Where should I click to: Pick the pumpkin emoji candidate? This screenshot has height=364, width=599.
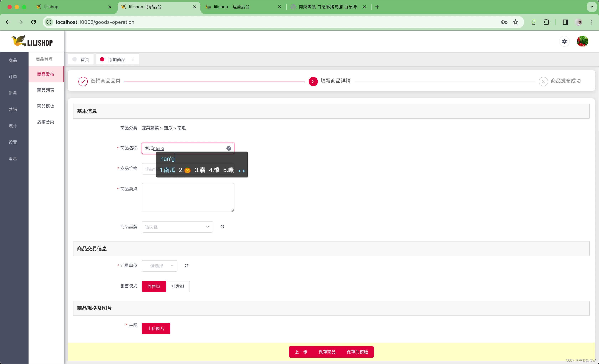(185, 170)
